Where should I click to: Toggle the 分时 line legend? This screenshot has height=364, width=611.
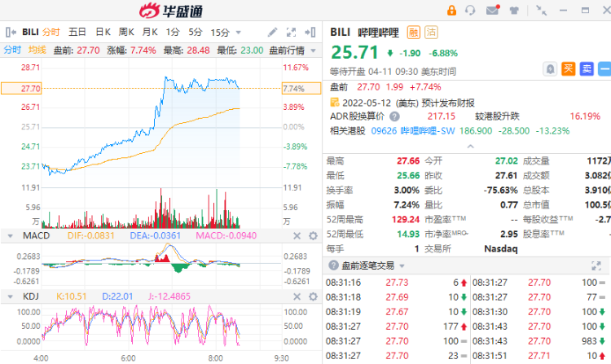pyautogui.click(x=12, y=50)
